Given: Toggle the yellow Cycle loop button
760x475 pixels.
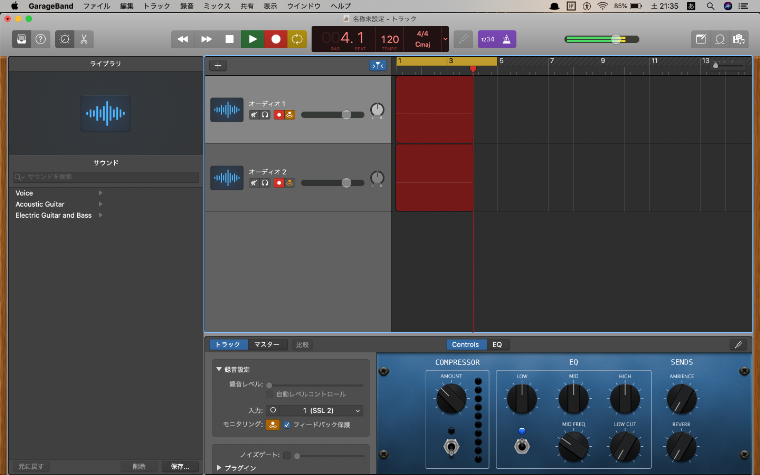Looking at the screenshot, I should [297, 39].
